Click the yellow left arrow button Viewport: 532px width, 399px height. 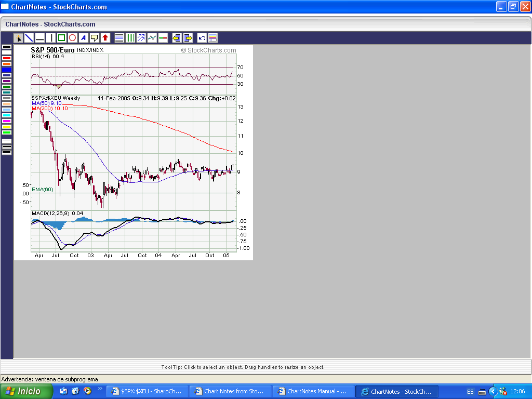tap(177, 38)
